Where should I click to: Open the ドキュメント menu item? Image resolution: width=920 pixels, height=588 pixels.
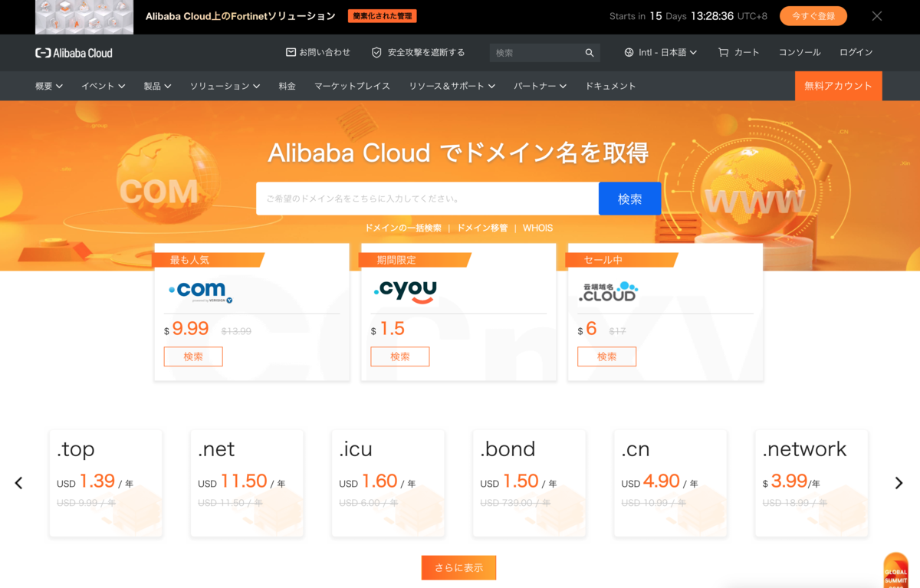point(610,86)
